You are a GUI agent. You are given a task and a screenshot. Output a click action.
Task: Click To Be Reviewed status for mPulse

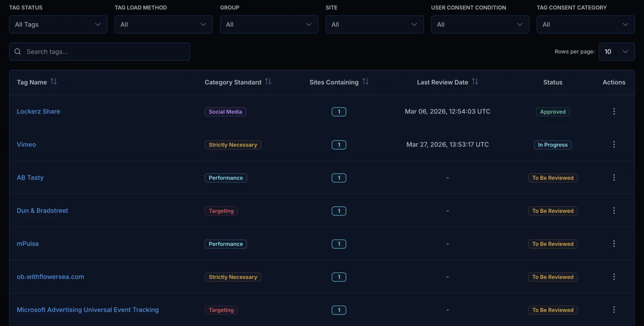click(x=553, y=244)
